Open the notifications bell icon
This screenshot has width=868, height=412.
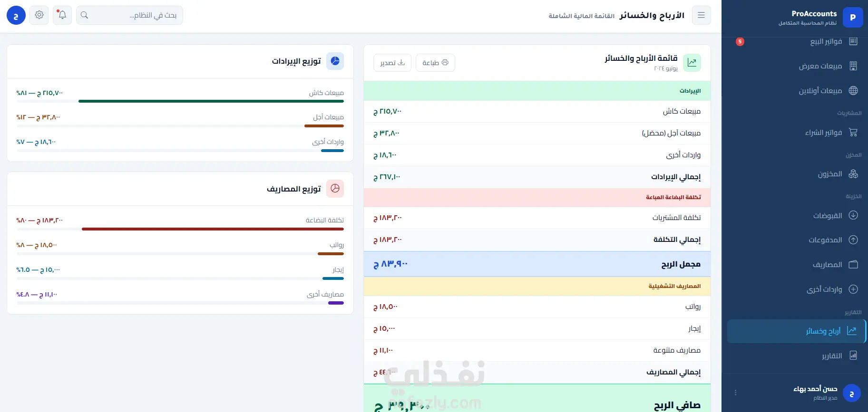[x=62, y=15]
